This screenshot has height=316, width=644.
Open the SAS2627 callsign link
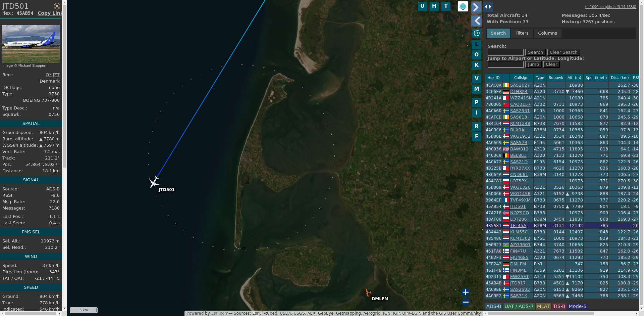[520, 85]
